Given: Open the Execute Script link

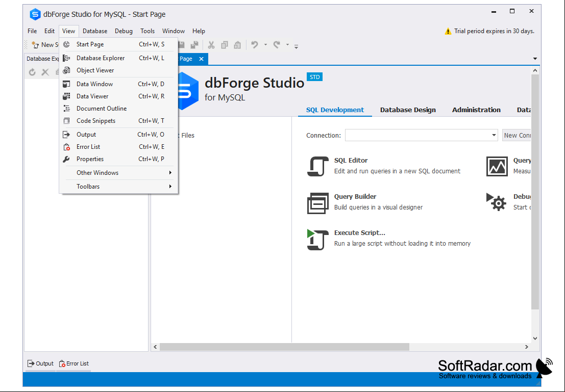Looking at the screenshot, I should (360, 233).
